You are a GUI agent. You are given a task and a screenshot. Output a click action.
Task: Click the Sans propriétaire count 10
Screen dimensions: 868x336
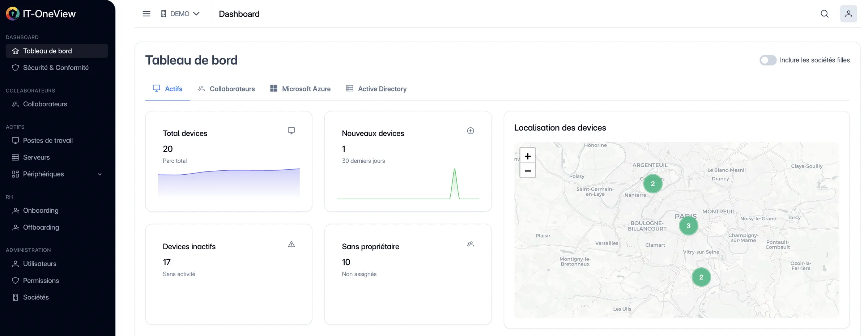[346, 262]
